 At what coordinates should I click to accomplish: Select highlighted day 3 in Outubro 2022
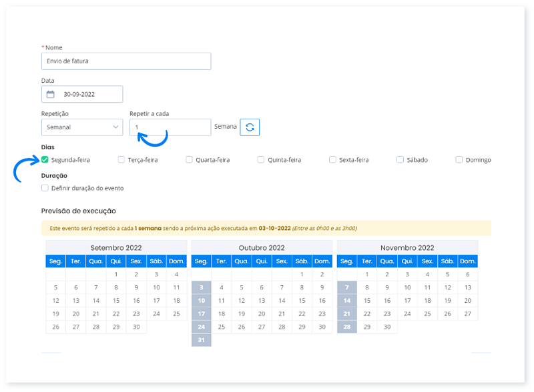point(202,287)
